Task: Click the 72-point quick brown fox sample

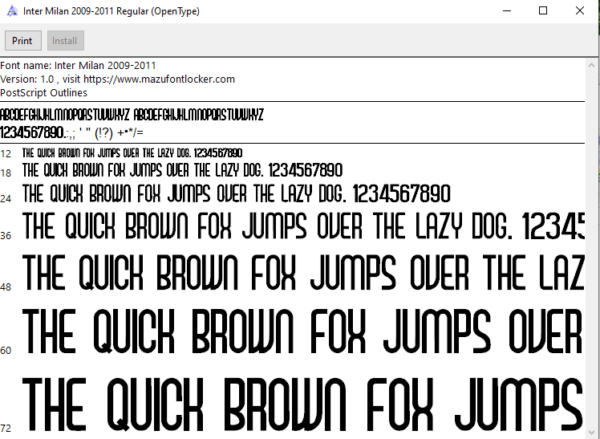Action: click(x=303, y=405)
